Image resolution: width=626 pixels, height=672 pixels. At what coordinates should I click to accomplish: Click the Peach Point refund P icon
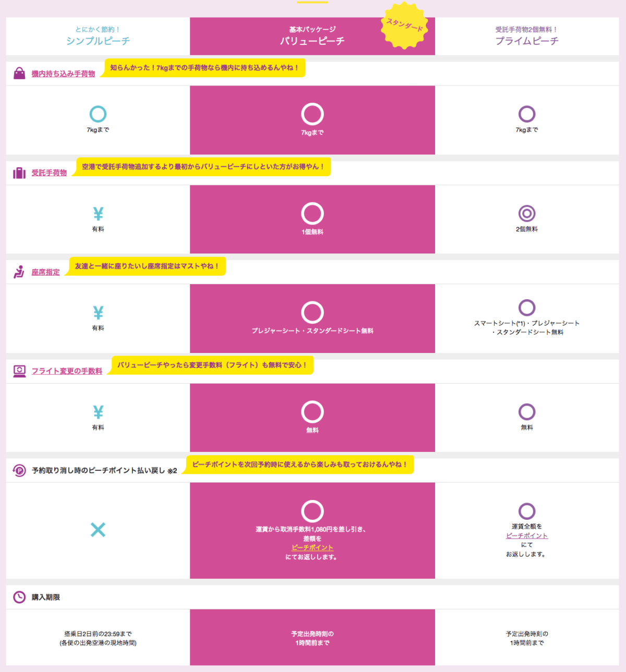tap(19, 470)
